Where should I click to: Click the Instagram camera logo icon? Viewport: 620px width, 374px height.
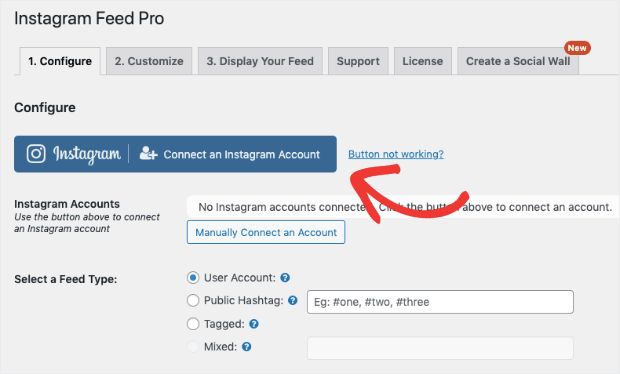(36, 154)
